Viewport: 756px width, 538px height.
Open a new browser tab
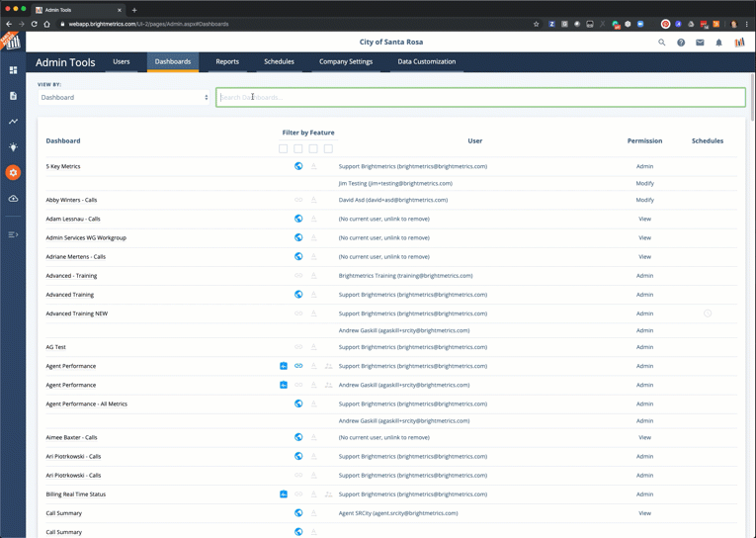134,10
